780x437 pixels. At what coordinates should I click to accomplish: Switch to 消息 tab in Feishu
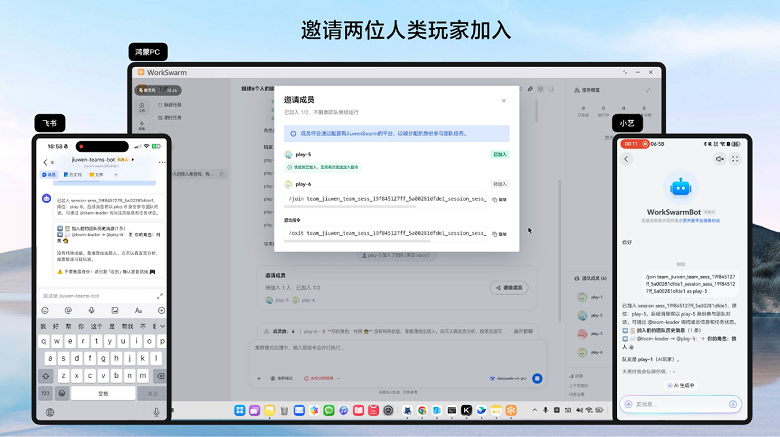click(49, 175)
